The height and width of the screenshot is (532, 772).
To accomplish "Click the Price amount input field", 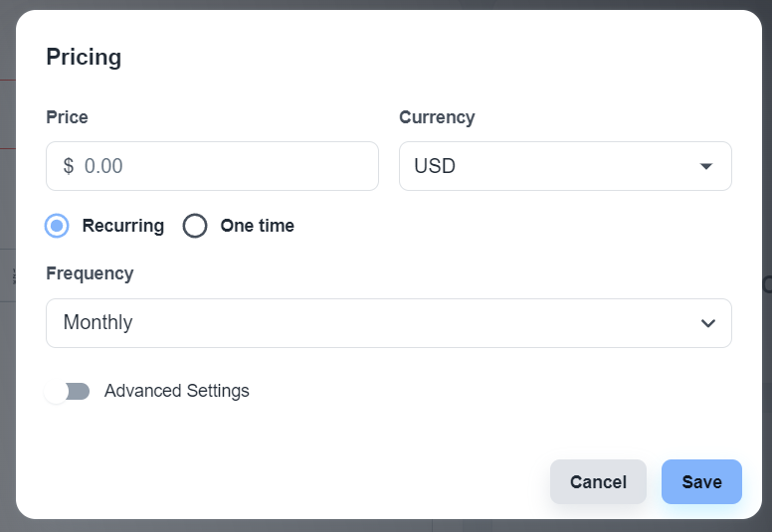I will [x=224, y=166].
